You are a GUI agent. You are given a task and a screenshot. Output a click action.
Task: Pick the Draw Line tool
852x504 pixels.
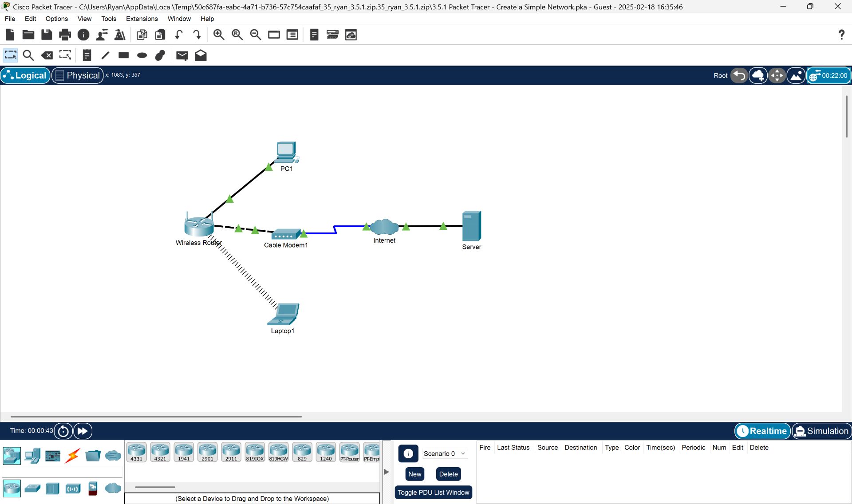[x=105, y=55]
